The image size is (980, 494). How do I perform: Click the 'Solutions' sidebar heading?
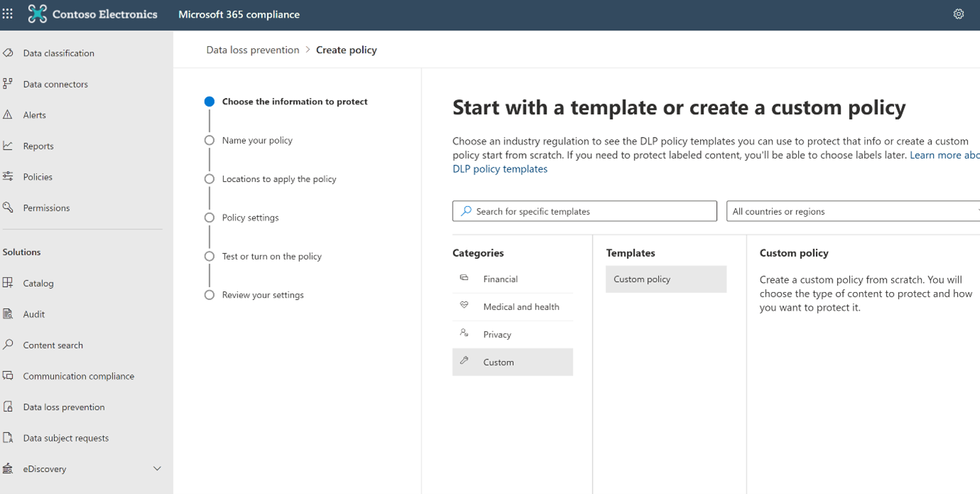[21, 252]
